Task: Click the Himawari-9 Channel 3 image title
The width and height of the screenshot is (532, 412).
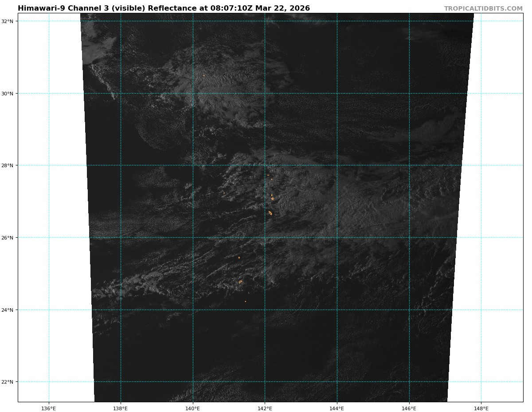Action: click(164, 8)
